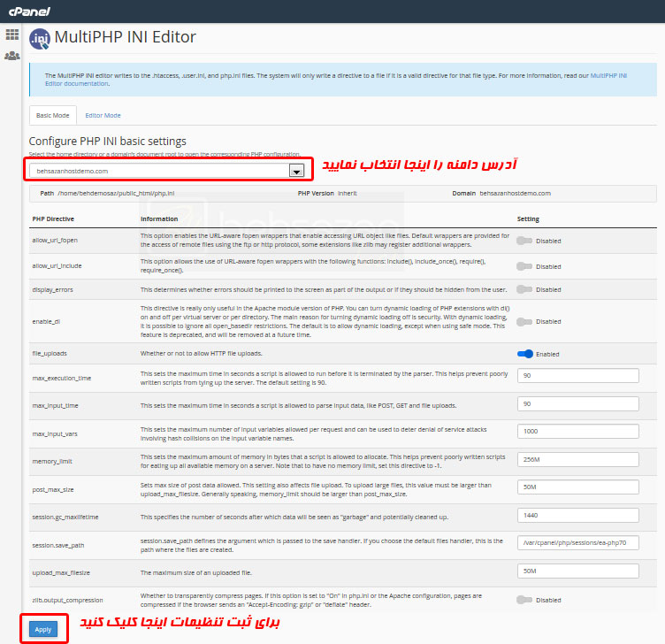Viewport: 665px width, 644px height.
Task: Open the domain selection dropdown arrow
Action: pos(296,171)
